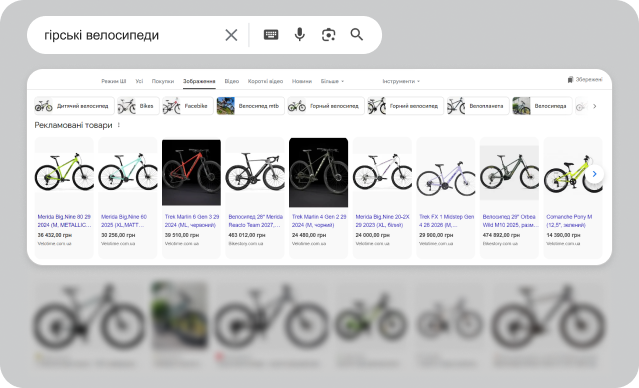Image resolution: width=639 pixels, height=388 pixels.
Task: Start voice search with the microphone icon
Action: coord(300,35)
